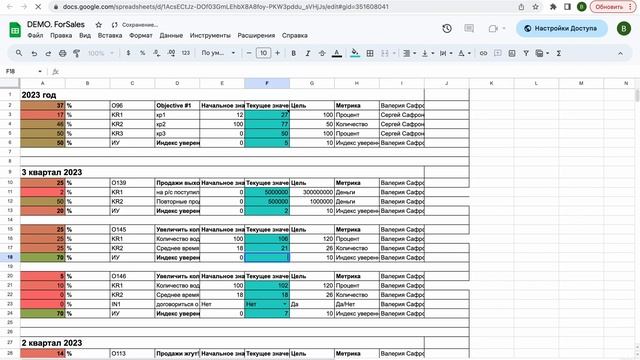This screenshot has height=360, width=640.
Task: Open the Данные menu
Action: click(x=171, y=36)
